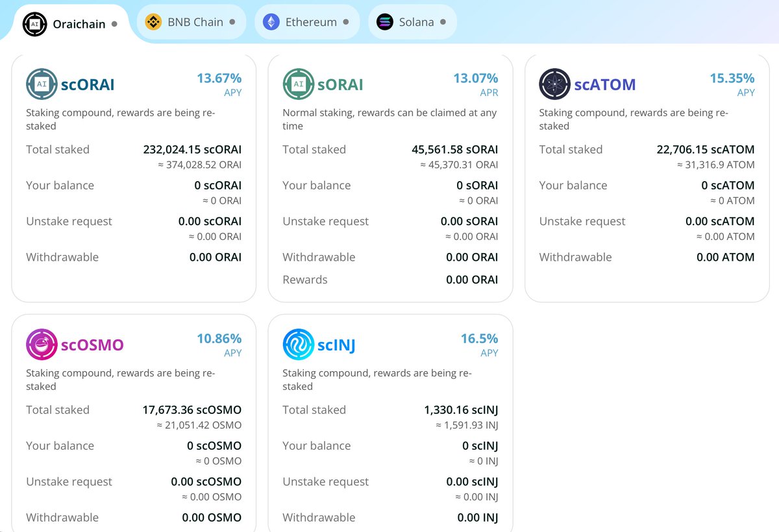The height and width of the screenshot is (532, 779).
Task: Click the BNB Chain logo icon
Action: pyautogui.click(x=153, y=22)
